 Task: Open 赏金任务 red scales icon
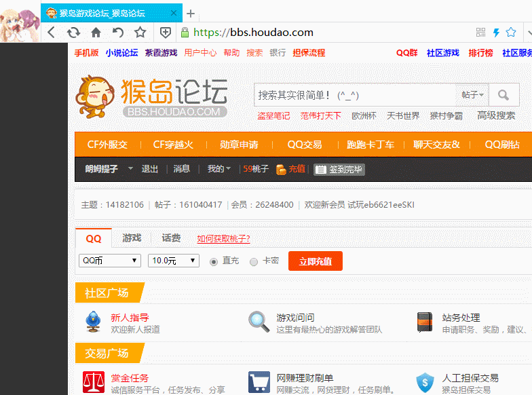[x=94, y=382]
